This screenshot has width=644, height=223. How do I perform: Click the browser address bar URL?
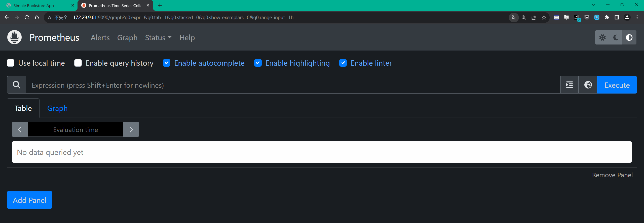183,17
